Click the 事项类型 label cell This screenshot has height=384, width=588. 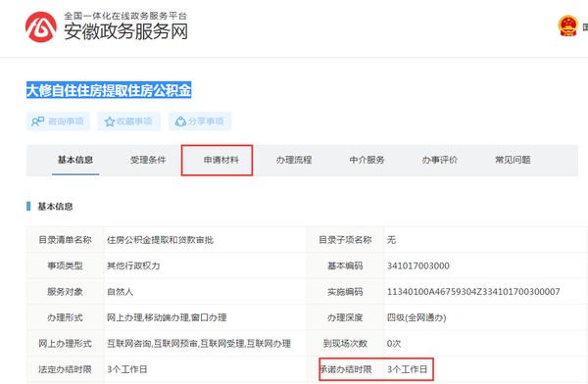(x=66, y=265)
